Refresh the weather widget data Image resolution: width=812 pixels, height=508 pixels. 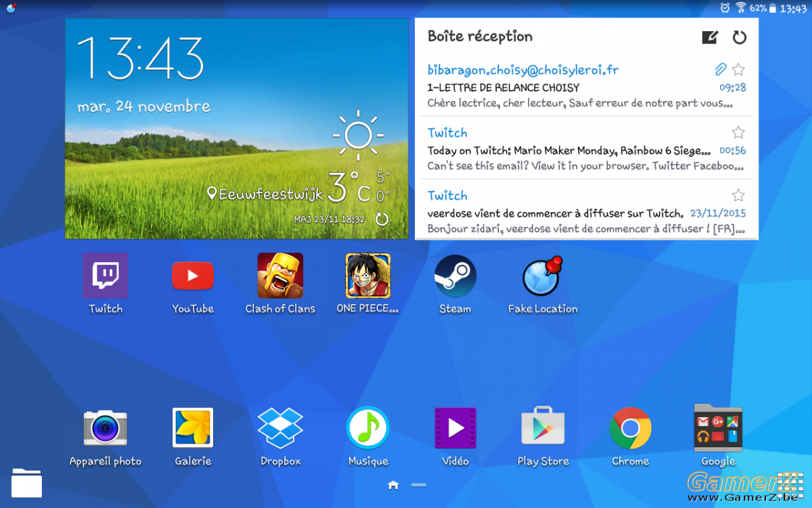(382, 219)
